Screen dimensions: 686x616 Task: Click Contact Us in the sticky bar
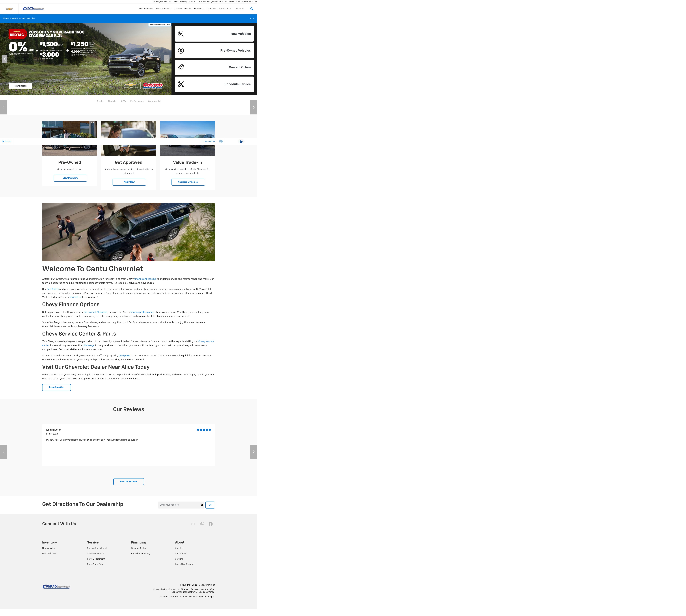click(x=209, y=142)
